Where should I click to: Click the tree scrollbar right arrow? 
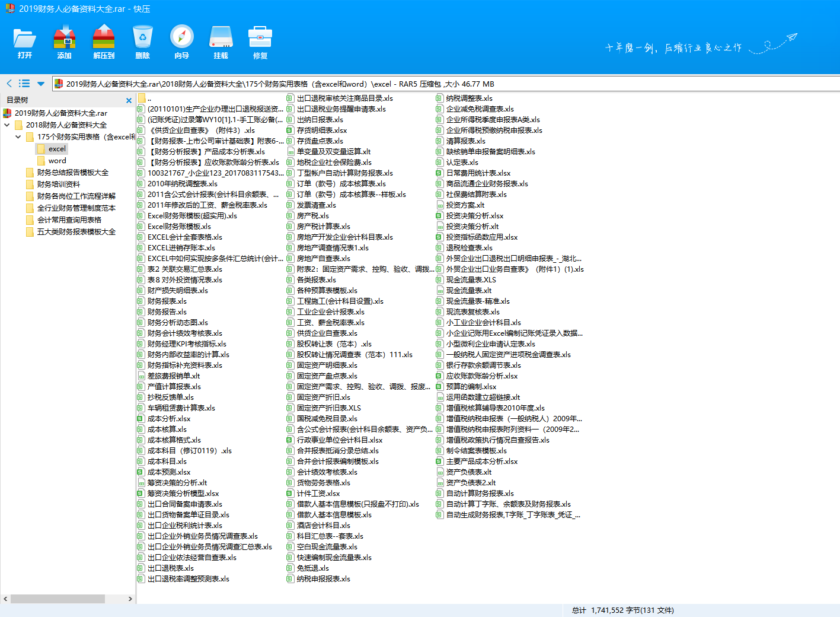(x=130, y=599)
